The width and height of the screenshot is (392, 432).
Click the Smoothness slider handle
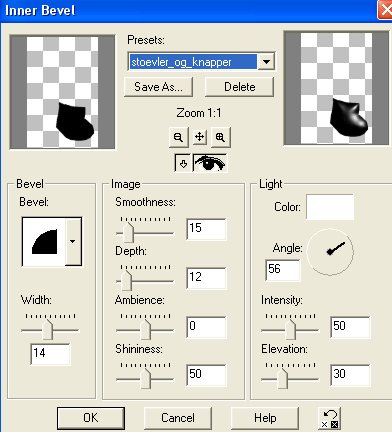tap(128, 233)
